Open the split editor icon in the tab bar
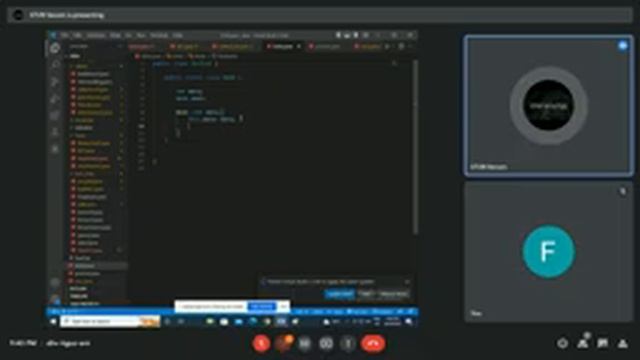640x360 pixels. [401, 47]
